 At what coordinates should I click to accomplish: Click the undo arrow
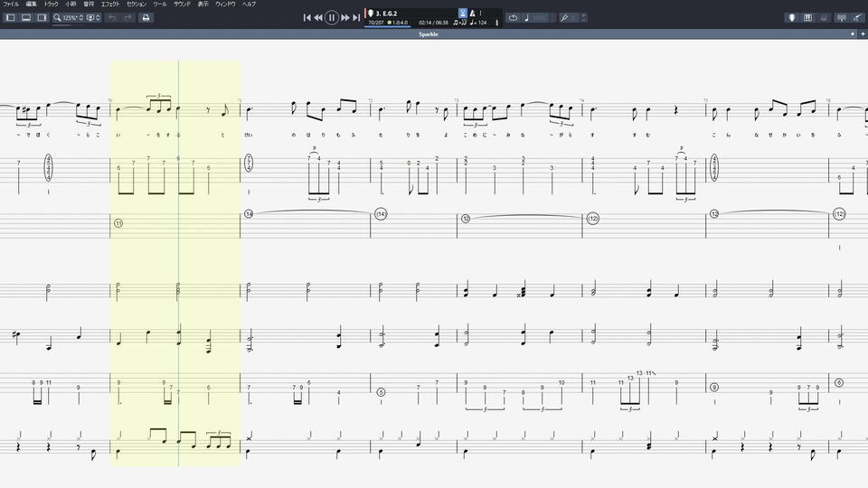[112, 18]
